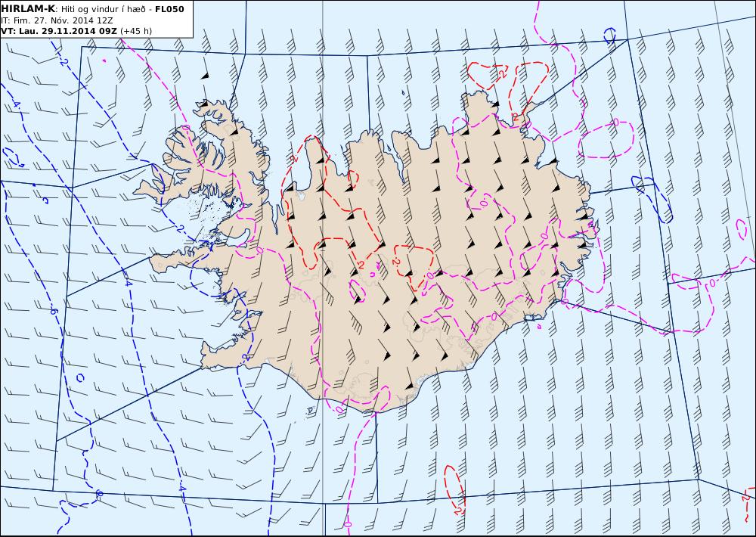Select the 'IT: Fim. 27. Nóv. 2014 12Z' line

point(57,20)
